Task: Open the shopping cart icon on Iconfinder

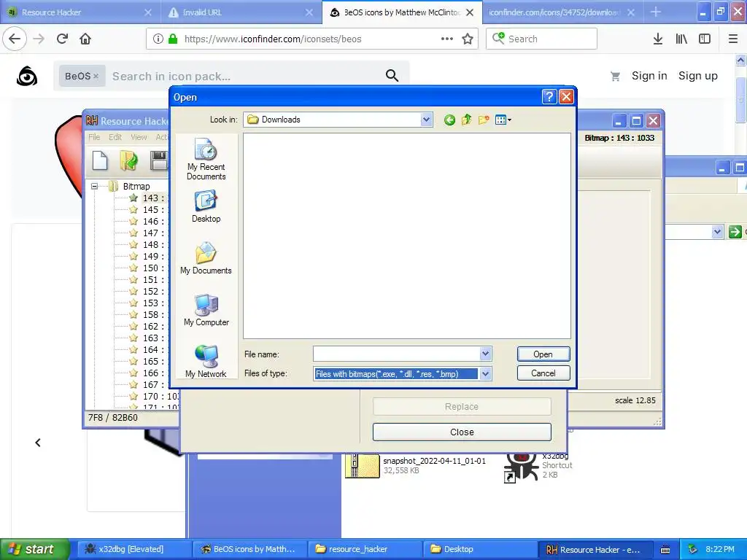Action: [615, 76]
